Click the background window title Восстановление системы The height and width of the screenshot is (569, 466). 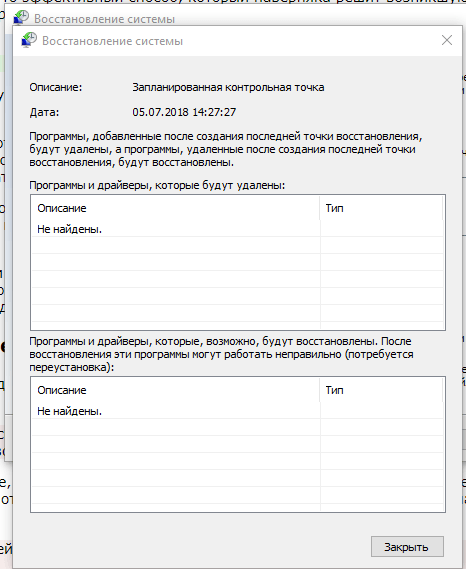pos(105,19)
